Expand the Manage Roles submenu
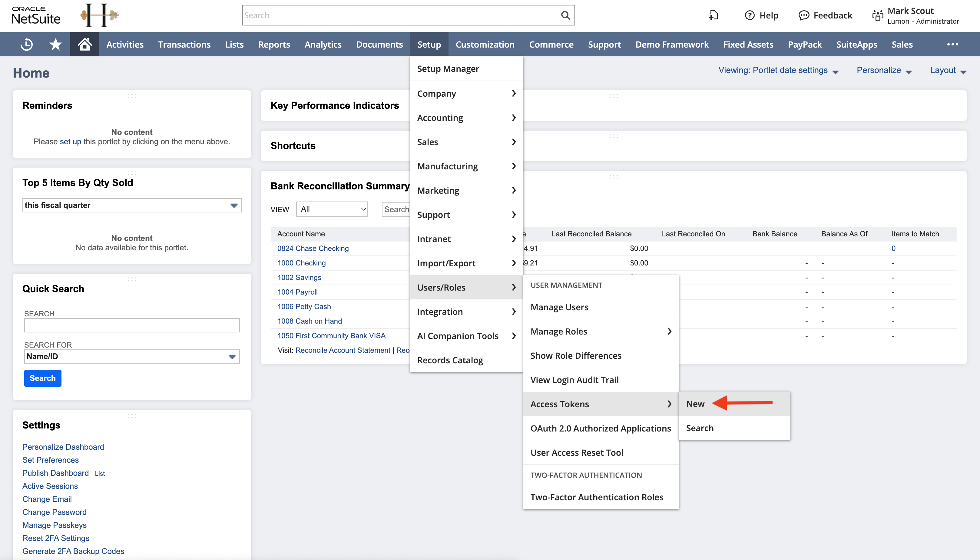Image resolution: width=980 pixels, height=560 pixels. click(x=601, y=332)
